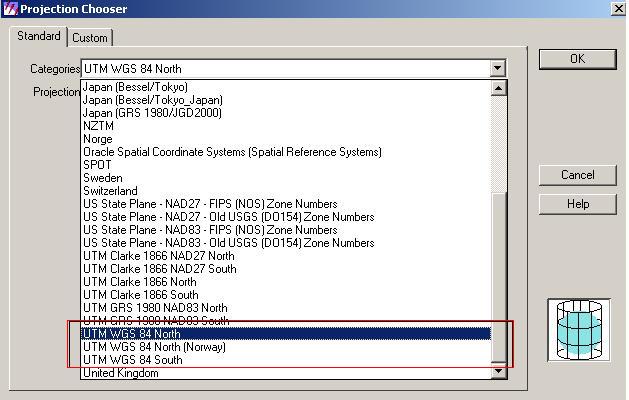Image resolution: width=629 pixels, height=400 pixels.
Task: Select US State Plane NAD27 Old USGS entry
Action: click(286, 217)
